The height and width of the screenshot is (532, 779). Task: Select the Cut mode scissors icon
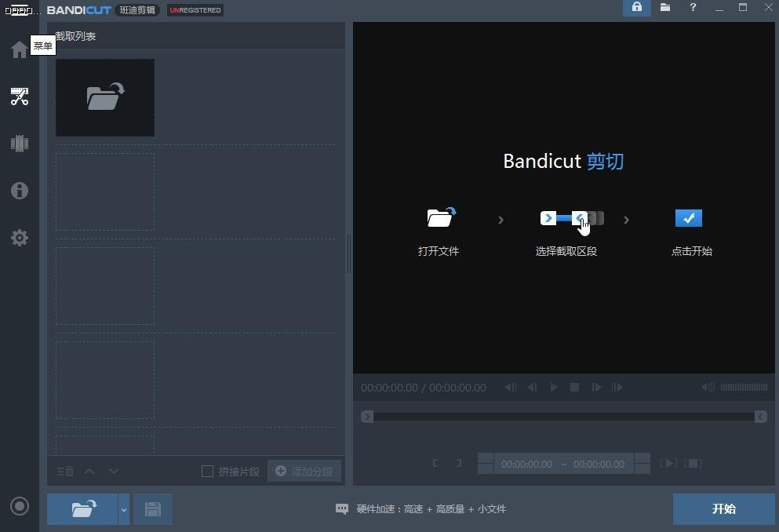click(20, 97)
